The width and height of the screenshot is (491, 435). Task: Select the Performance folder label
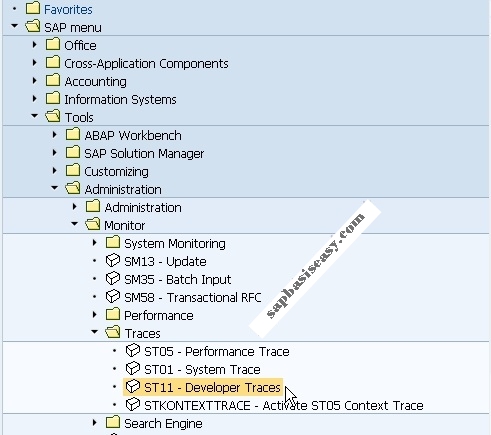(x=159, y=316)
